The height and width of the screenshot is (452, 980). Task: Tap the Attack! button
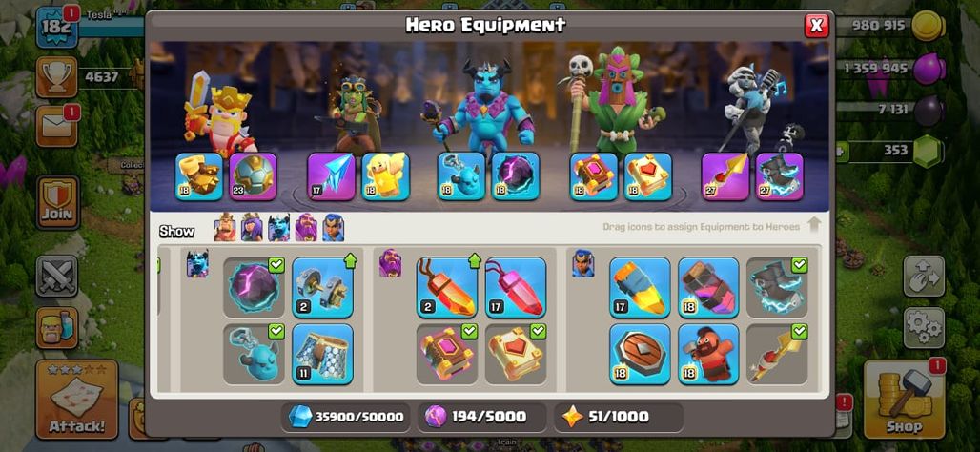point(77,400)
